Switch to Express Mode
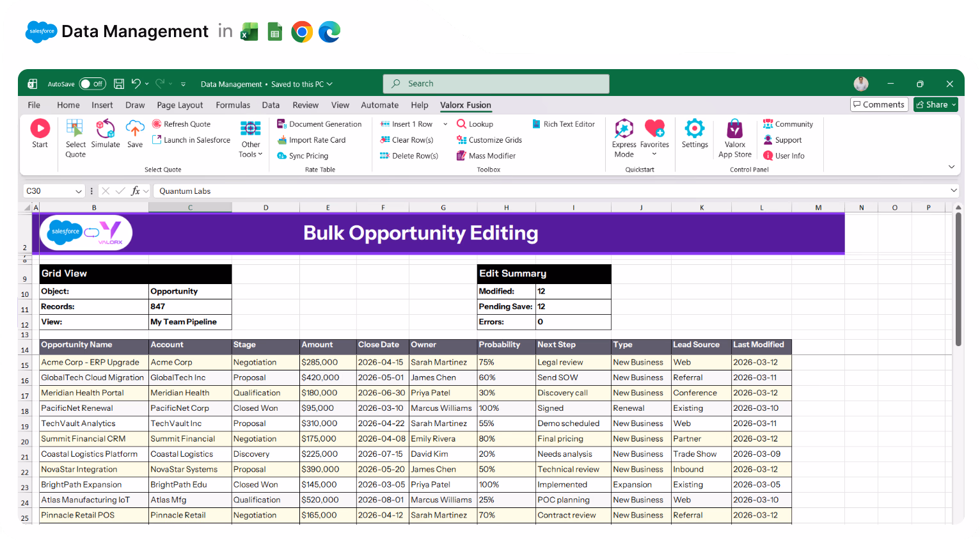Image resolution: width=980 pixels, height=540 pixels. (x=624, y=138)
